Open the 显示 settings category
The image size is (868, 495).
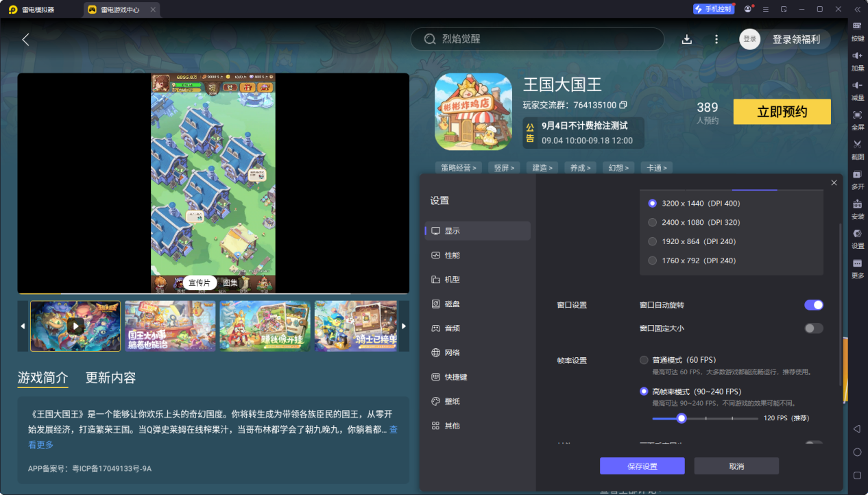[x=478, y=231]
